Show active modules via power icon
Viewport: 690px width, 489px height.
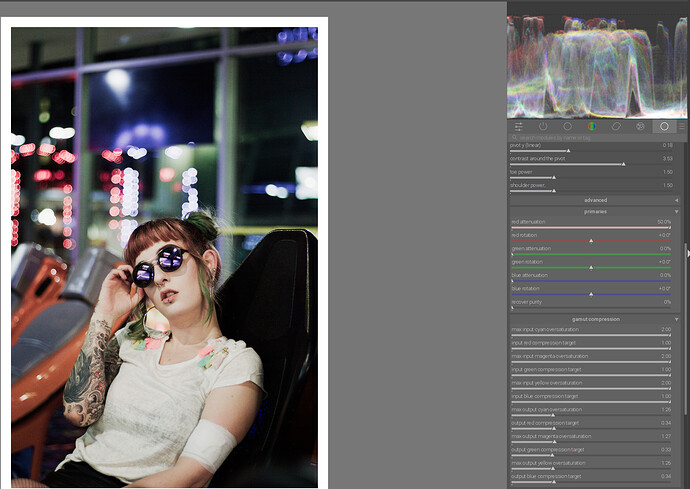click(x=543, y=127)
